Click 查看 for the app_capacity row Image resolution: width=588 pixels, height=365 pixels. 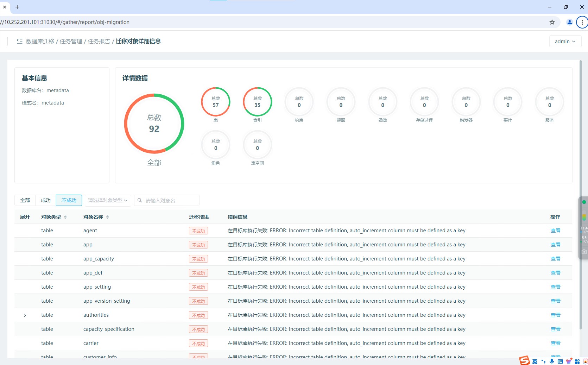click(556, 259)
